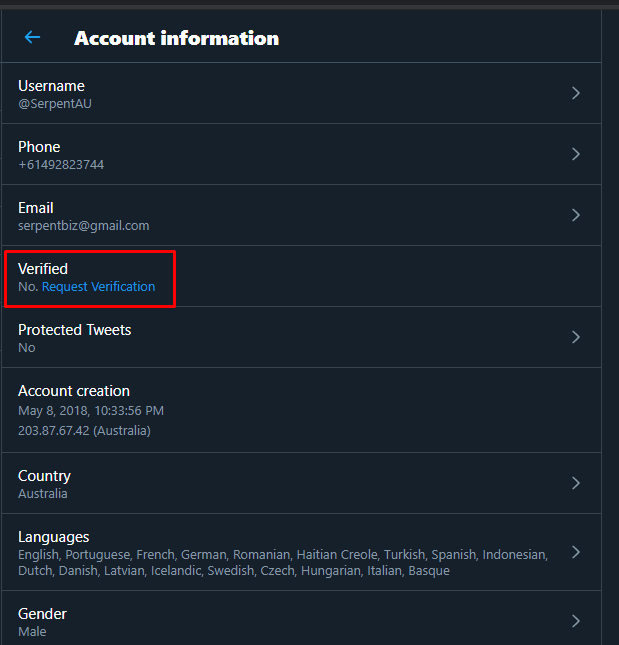Viewport: 619px width, 645px height.
Task: Click the back arrow icon
Action: pos(32,38)
